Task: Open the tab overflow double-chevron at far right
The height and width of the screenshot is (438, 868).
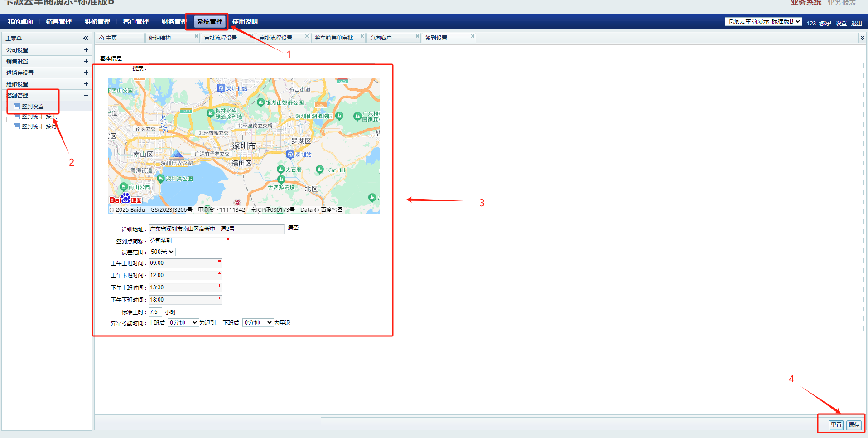Action: point(862,38)
